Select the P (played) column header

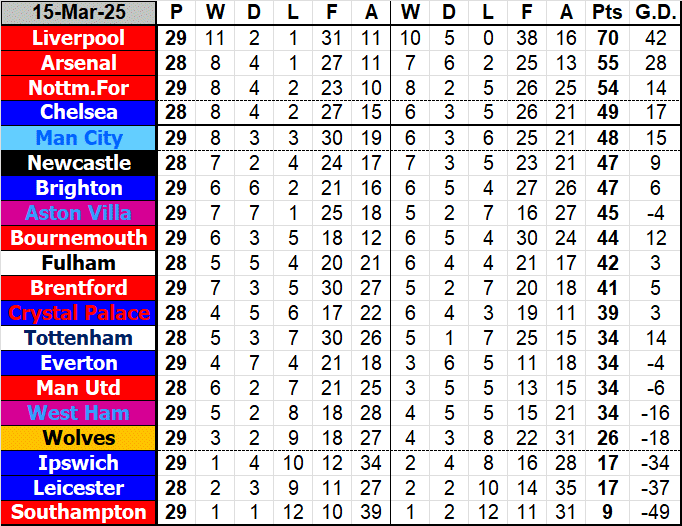coord(177,13)
